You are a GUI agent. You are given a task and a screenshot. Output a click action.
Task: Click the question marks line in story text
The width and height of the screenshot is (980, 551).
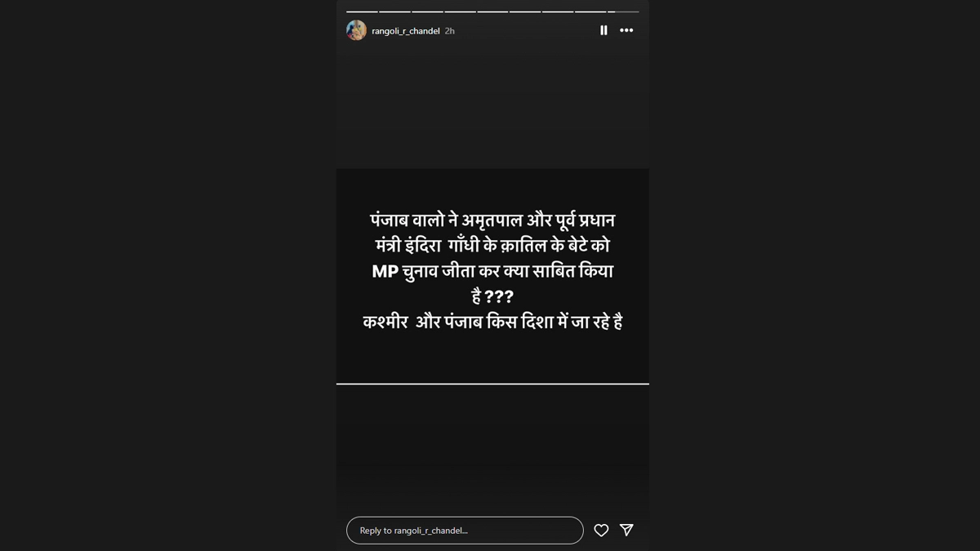click(x=492, y=297)
